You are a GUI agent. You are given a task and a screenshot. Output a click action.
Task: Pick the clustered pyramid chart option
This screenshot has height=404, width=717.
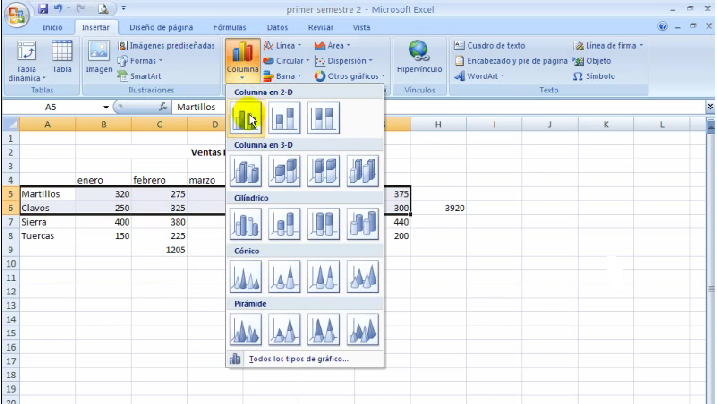click(x=245, y=329)
